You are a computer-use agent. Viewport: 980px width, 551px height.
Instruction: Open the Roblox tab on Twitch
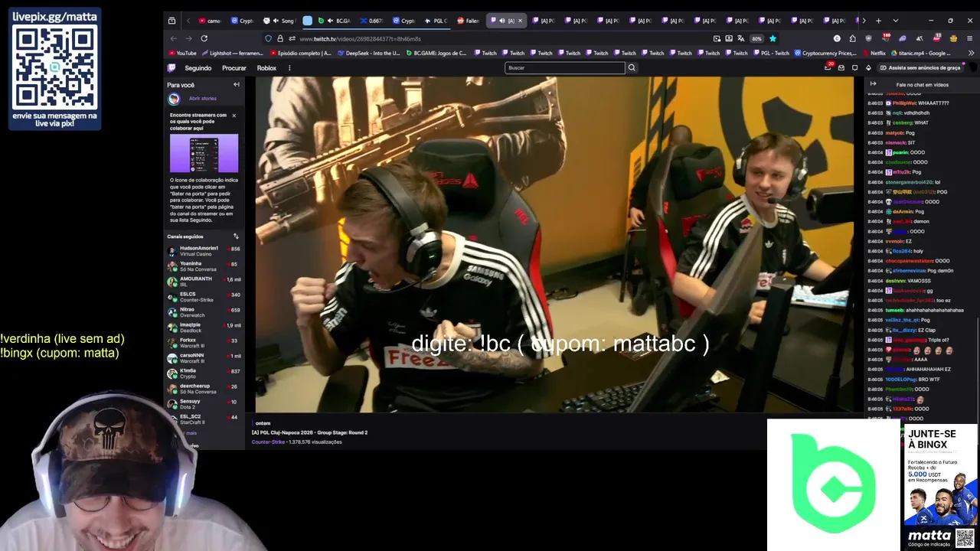click(266, 68)
